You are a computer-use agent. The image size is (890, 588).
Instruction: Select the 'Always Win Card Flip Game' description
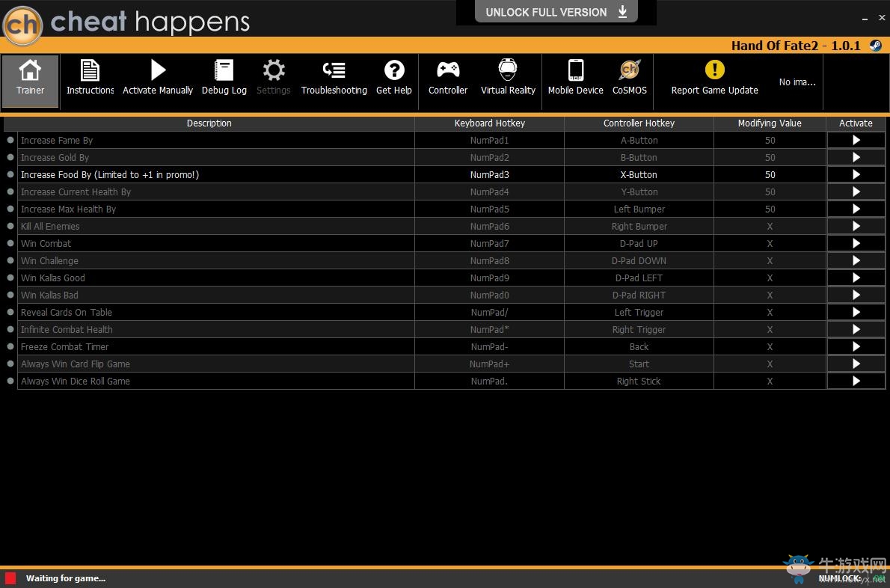coord(76,364)
